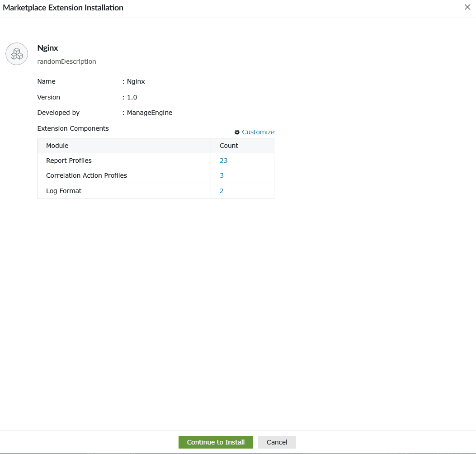476x454 pixels.
Task: Open the Customize link
Action: click(258, 132)
